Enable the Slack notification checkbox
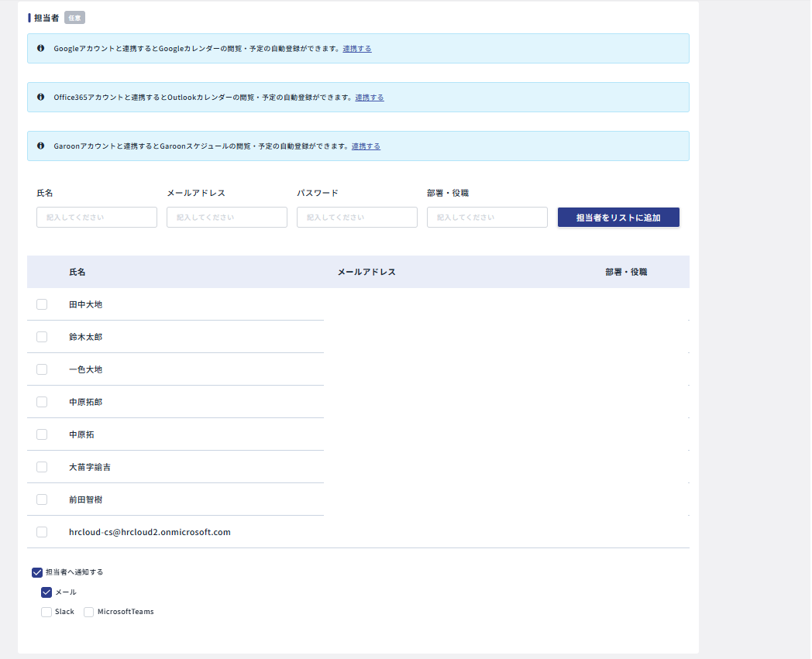 pos(46,612)
